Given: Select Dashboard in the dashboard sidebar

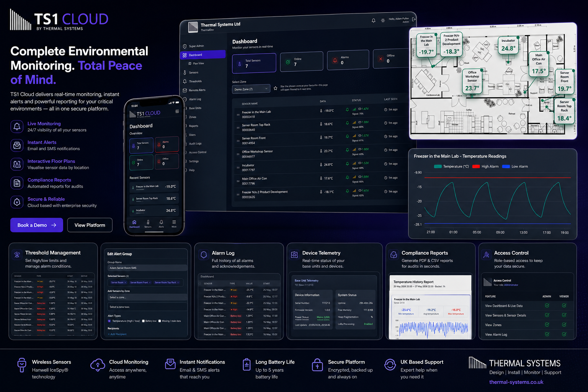Looking at the screenshot, I should (203, 55).
